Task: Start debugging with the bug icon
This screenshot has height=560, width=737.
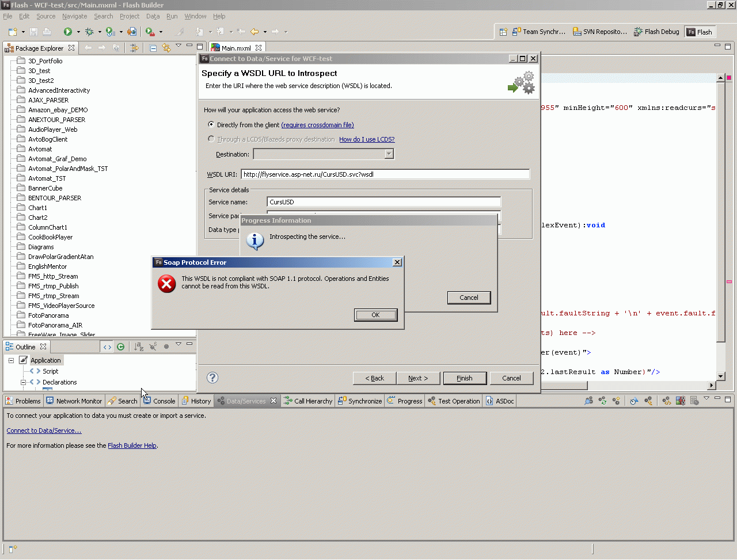Action: 89,32
